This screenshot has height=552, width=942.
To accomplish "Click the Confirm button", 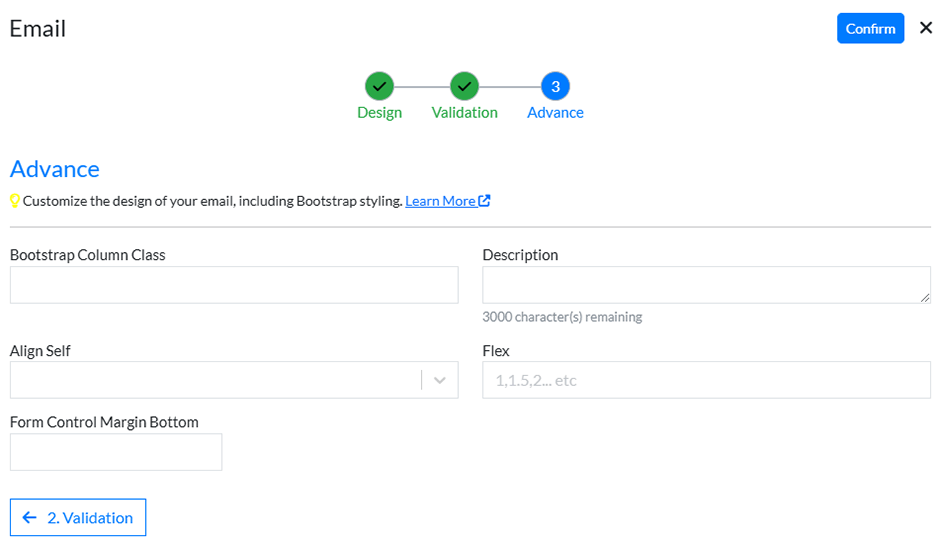I will [x=870, y=28].
